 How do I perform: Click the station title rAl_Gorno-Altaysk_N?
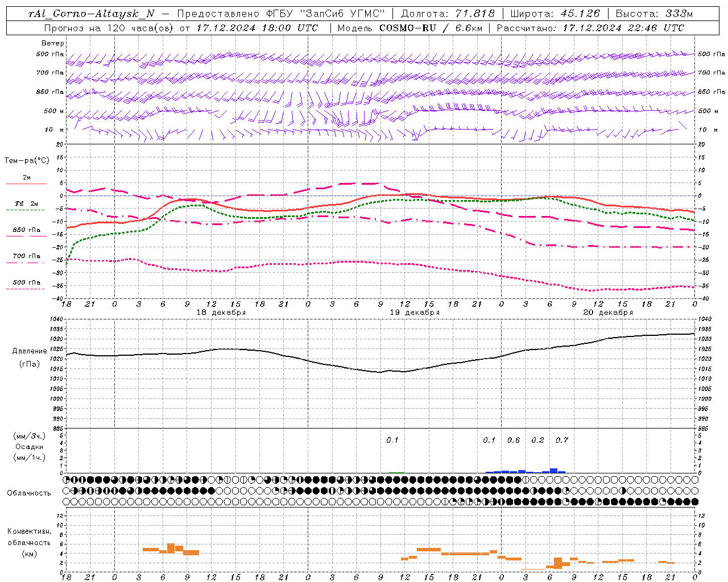[91, 14]
